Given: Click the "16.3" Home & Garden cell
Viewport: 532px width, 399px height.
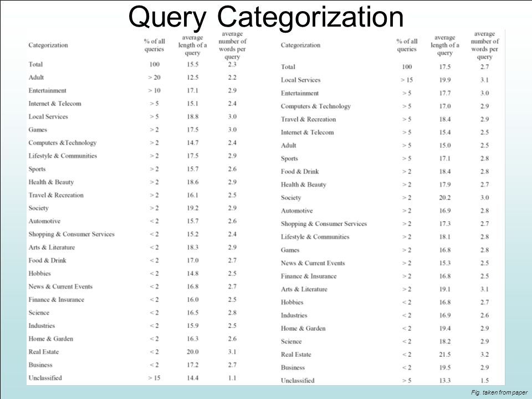Looking at the screenshot, I should (192, 339).
